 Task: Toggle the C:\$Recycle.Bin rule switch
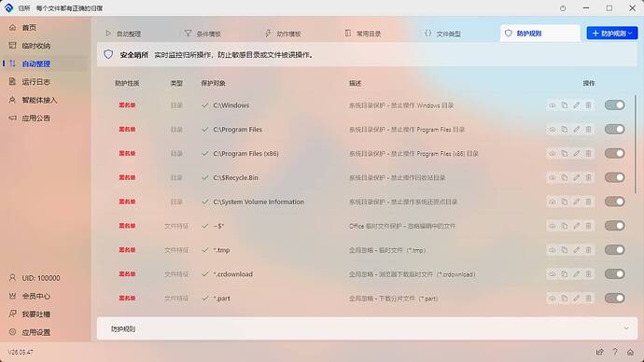click(615, 177)
